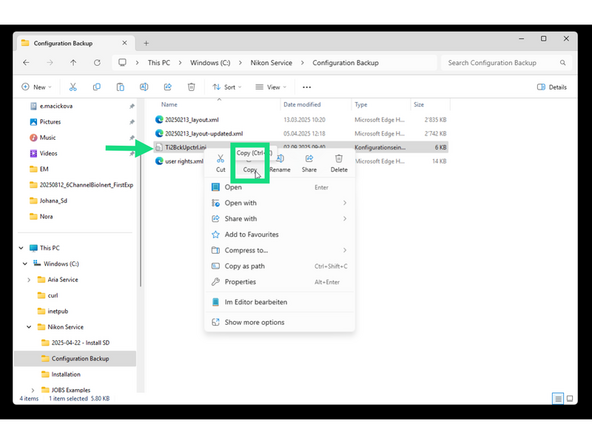Viewport: 592px width, 444px height.
Task: Open the Open with submenu
Action: [279, 203]
